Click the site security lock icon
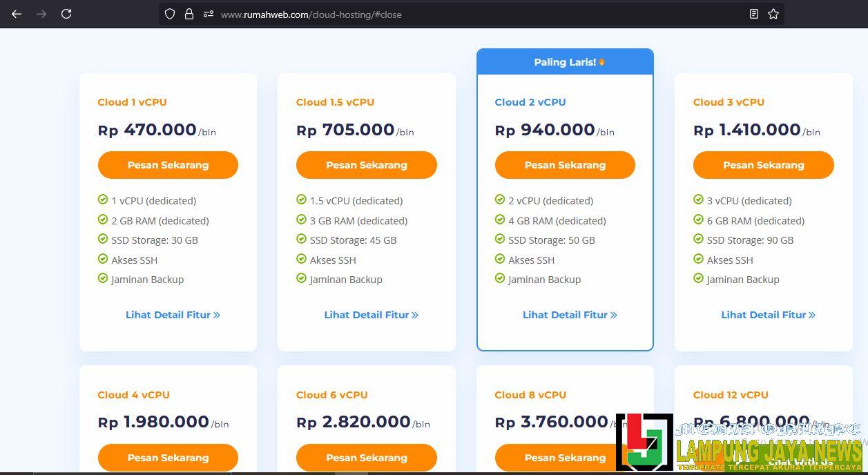 click(x=188, y=14)
